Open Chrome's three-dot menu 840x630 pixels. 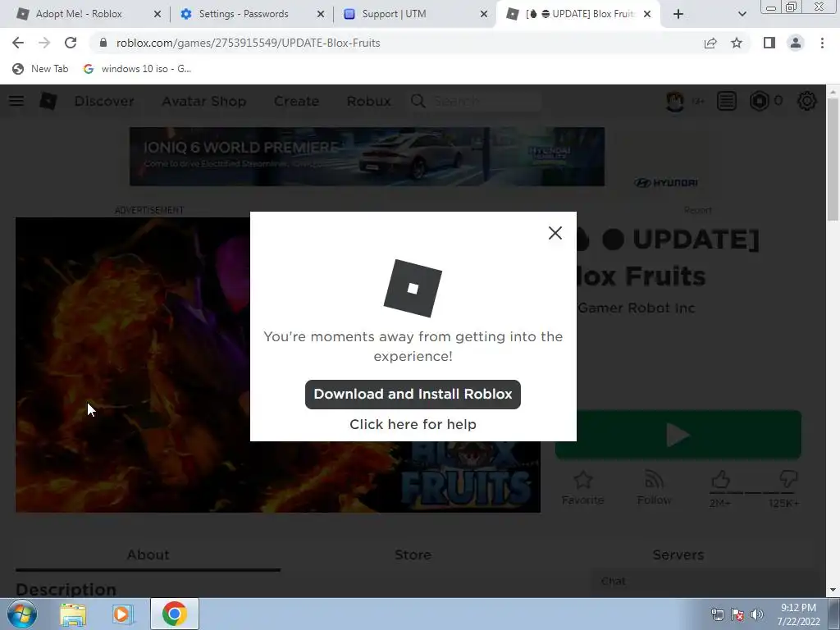(822, 43)
